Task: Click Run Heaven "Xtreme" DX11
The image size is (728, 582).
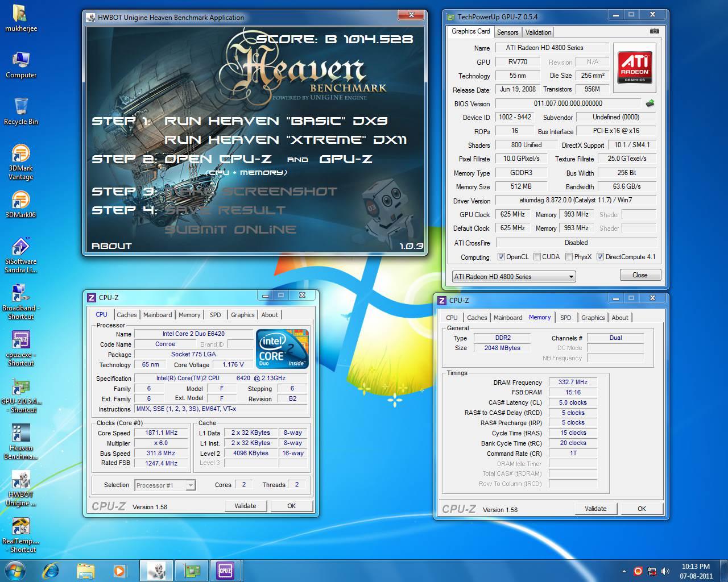Action: 286,140
